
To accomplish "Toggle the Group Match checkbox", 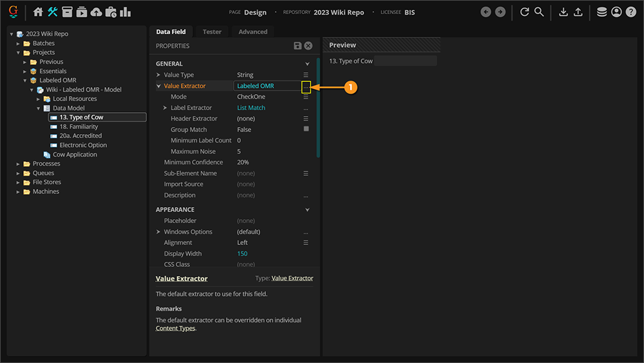I will 306,129.
